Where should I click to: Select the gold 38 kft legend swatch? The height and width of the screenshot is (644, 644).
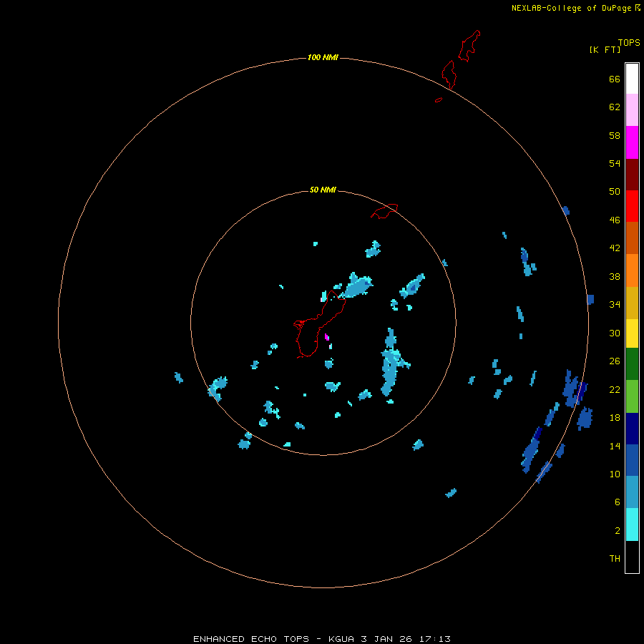[x=632, y=303]
